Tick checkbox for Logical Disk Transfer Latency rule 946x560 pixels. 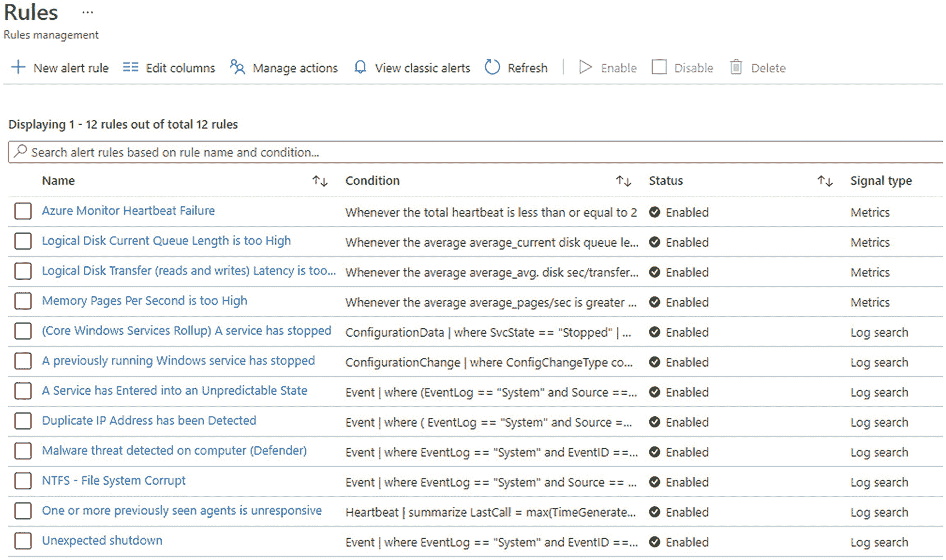pos(23,271)
